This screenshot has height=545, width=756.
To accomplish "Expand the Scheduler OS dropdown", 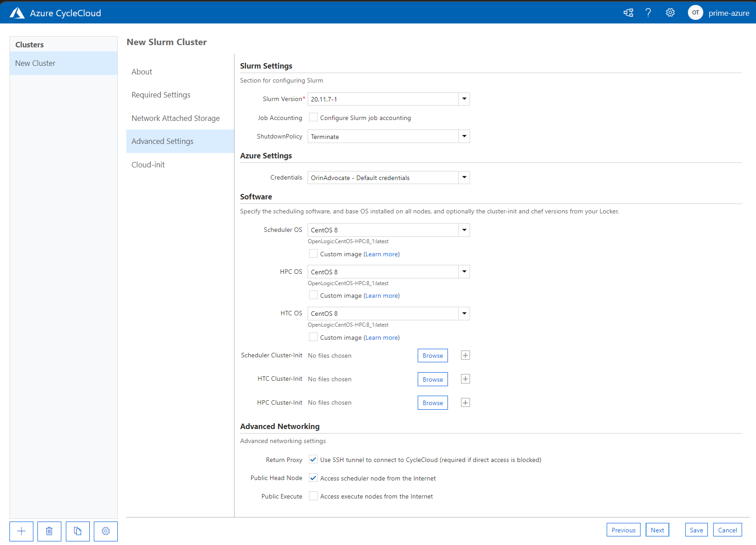I will click(464, 230).
